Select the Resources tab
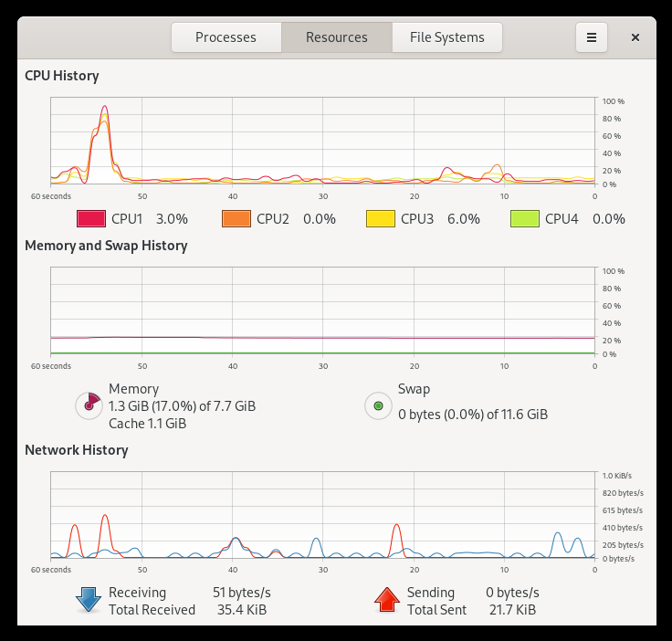The image size is (672, 641). coord(337,37)
